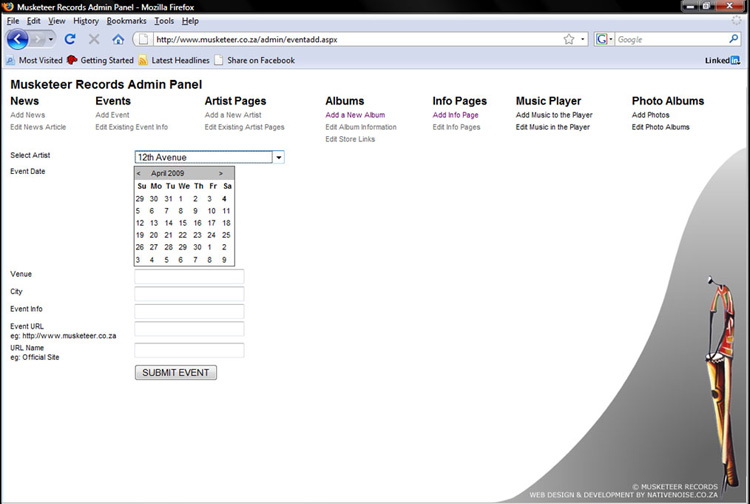Click the Add Photos link

point(651,115)
